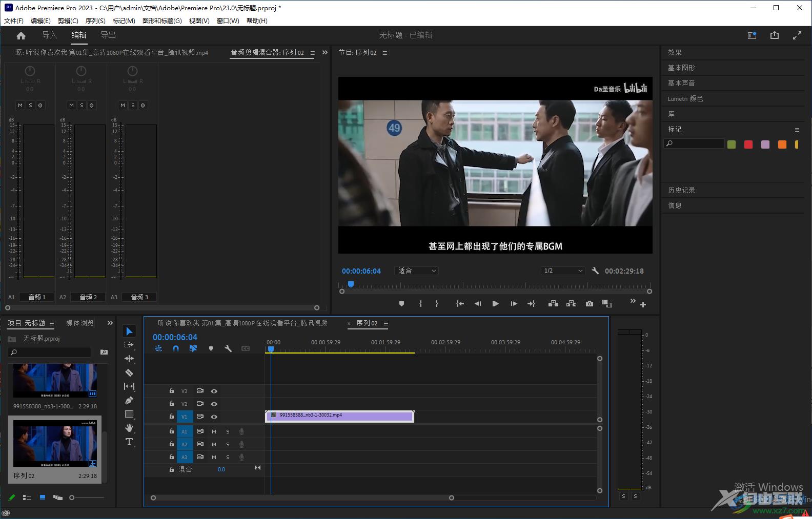Select the Slip tool
This screenshot has height=519, width=812.
click(x=129, y=386)
